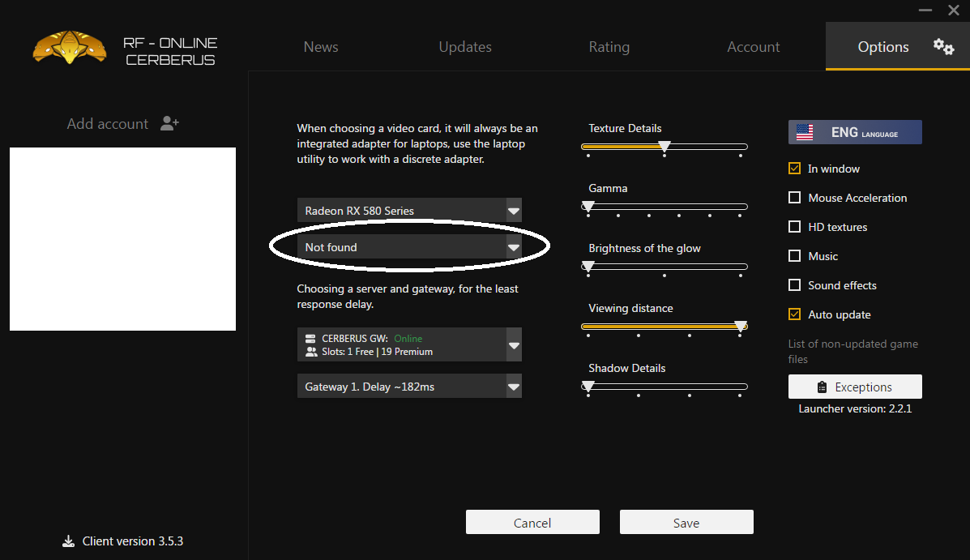The width and height of the screenshot is (970, 560).
Task: Enable HD textures checkbox
Action: click(794, 226)
